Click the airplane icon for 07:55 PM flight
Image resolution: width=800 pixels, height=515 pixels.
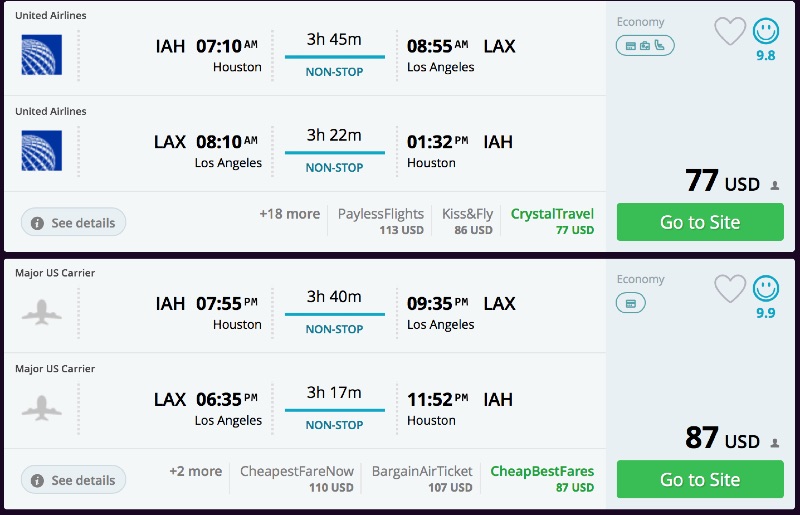tap(41, 312)
